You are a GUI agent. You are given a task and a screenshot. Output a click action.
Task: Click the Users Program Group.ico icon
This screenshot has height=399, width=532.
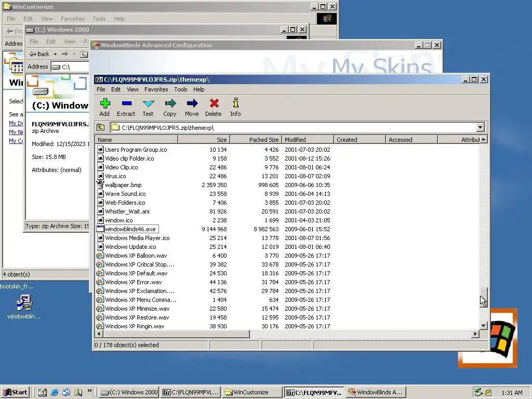(x=100, y=150)
